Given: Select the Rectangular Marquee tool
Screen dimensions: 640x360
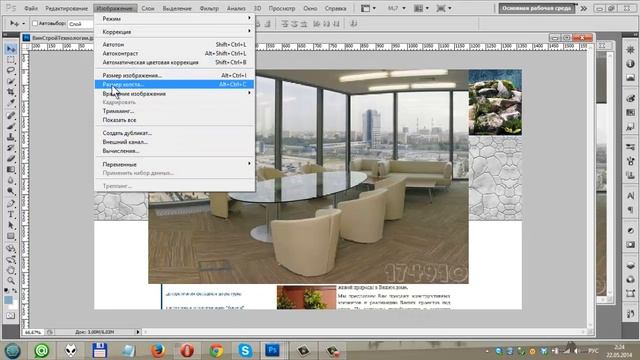Looking at the screenshot, I should coord(11,60).
